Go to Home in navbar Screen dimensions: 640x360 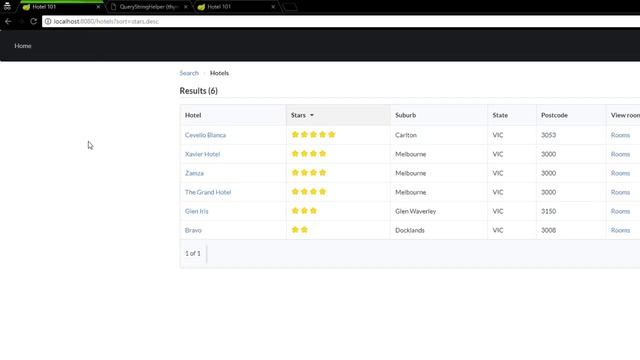tap(23, 46)
